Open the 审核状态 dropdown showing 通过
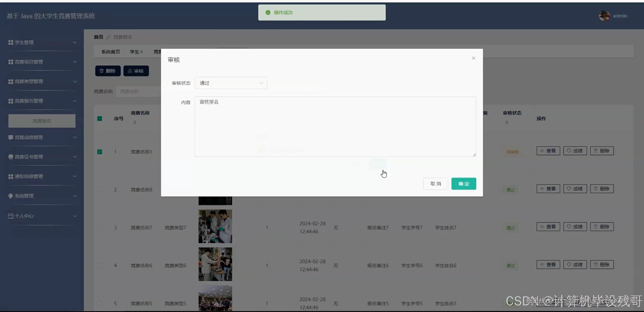Image resolution: width=644 pixels, height=312 pixels. [x=231, y=83]
